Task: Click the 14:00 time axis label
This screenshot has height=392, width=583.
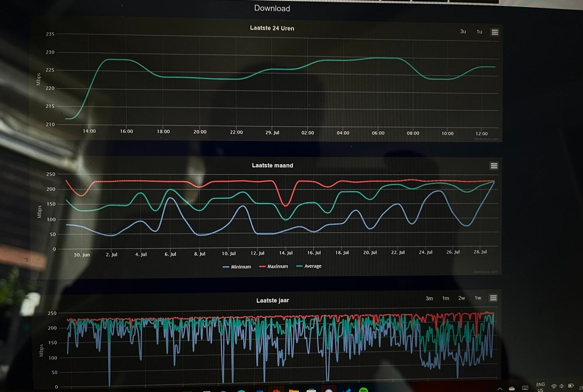Action: (x=89, y=131)
